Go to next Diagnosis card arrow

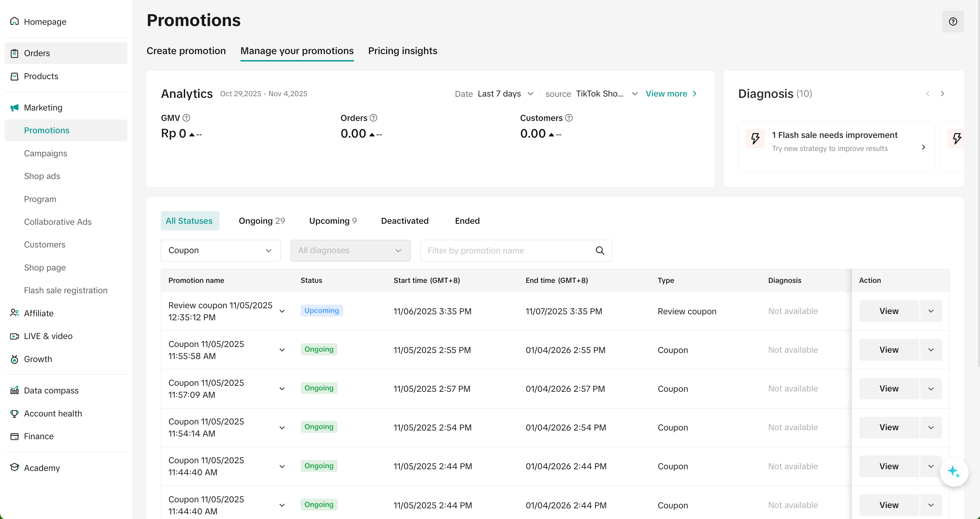tap(942, 94)
